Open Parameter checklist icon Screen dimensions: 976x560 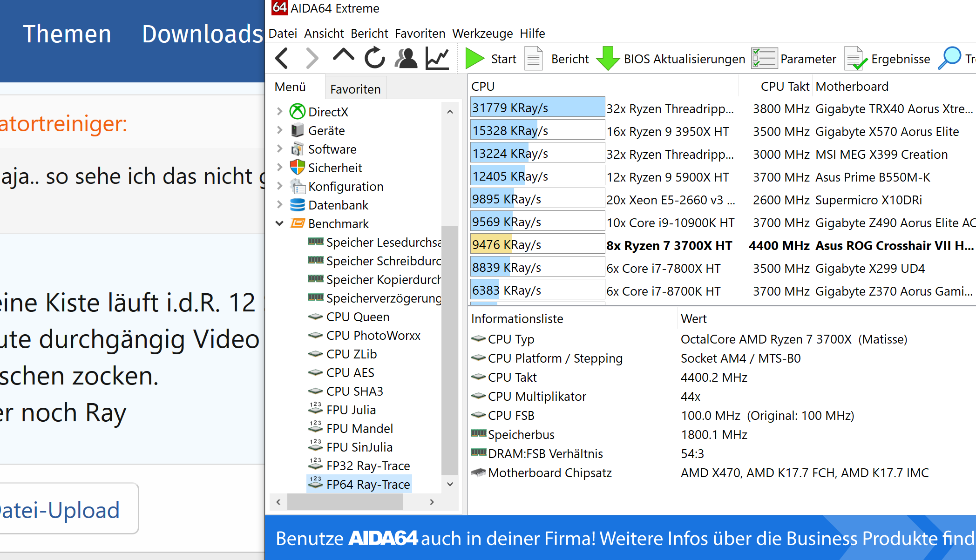click(764, 59)
